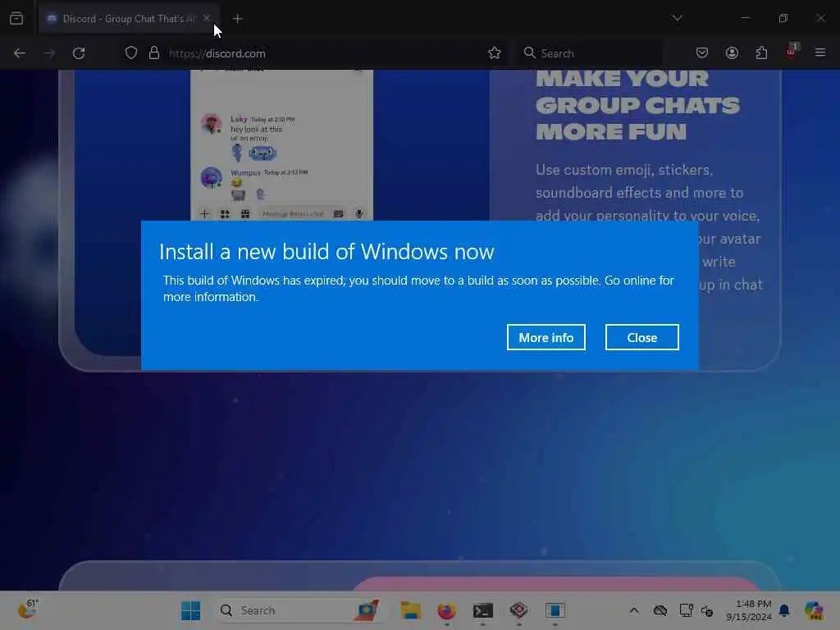Open the volume muted tray icon
This screenshot has height=630, width=840.
point(707,610)
